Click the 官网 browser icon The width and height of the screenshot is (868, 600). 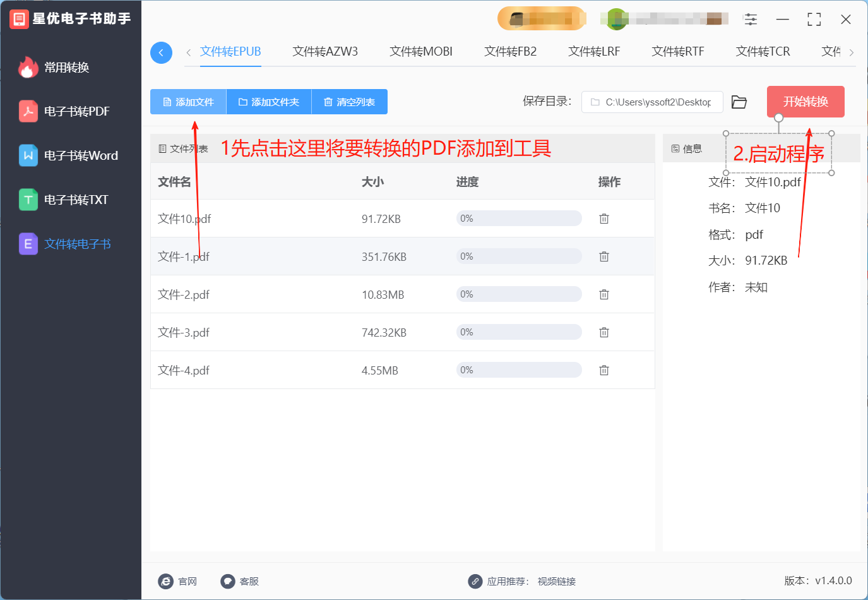pyautogui.click(x=165, y=581)
